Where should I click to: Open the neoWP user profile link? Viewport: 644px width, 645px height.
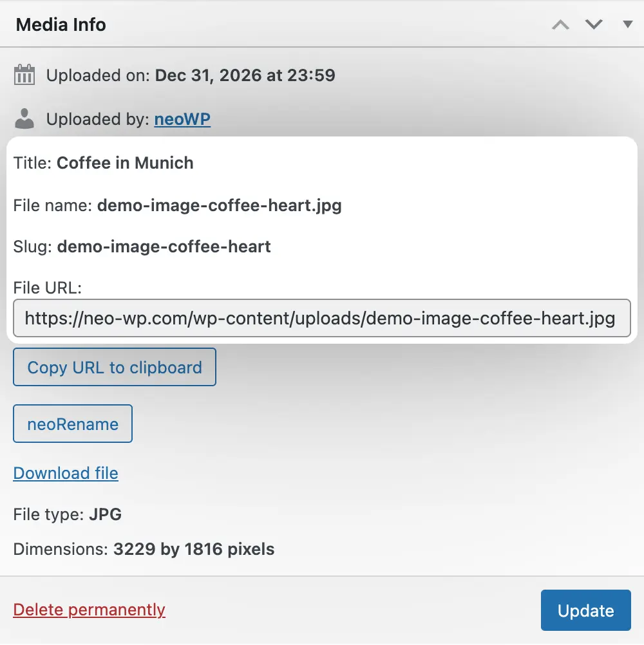[182, 119]
